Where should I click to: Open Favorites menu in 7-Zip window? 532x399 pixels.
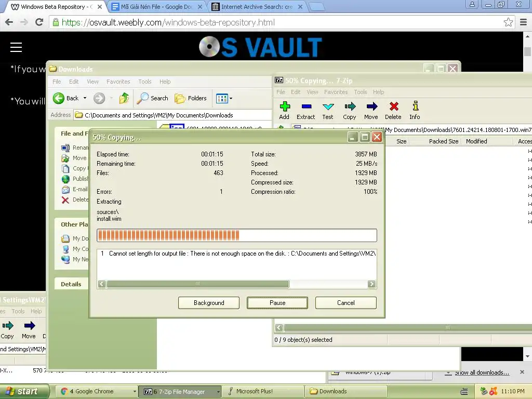[336, 92]
